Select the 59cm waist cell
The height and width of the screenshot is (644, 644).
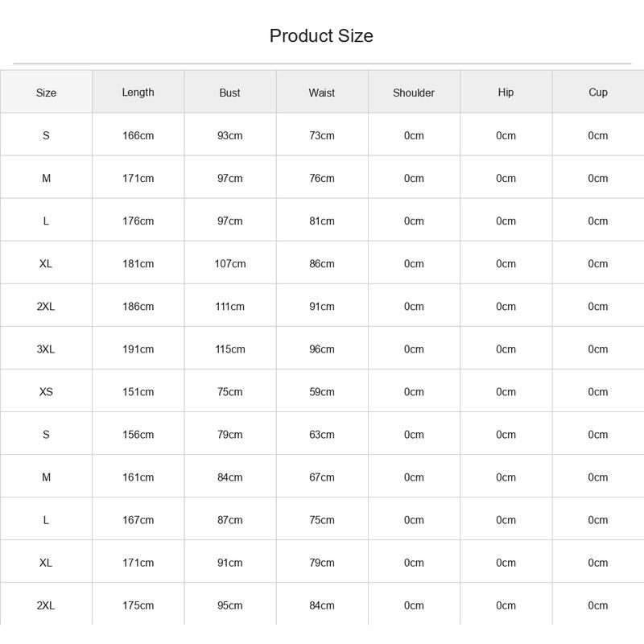(321, 392)
